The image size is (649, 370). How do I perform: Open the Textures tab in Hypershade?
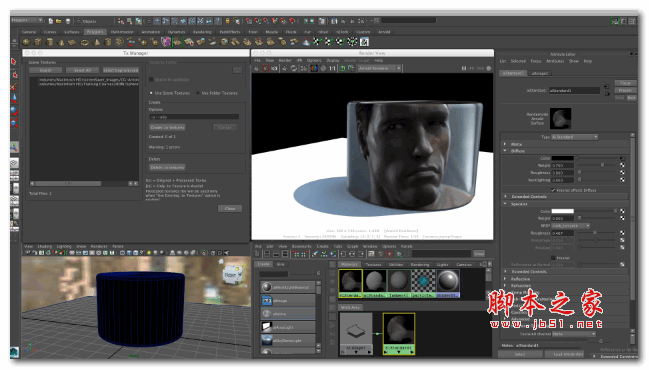[373, 264]
